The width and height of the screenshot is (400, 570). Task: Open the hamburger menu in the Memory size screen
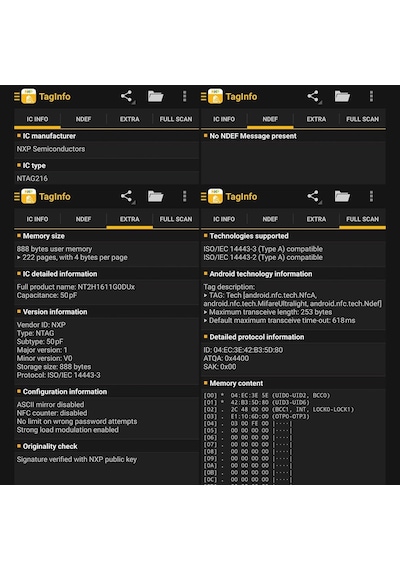pos(17,197)
